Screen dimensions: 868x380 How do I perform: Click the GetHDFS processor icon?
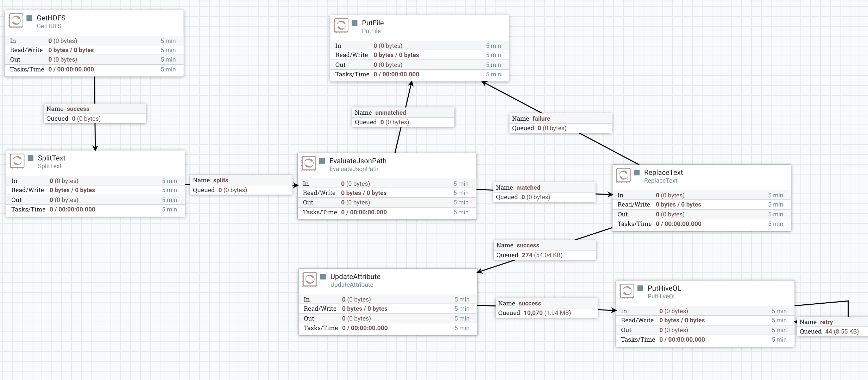pos(15,21)
